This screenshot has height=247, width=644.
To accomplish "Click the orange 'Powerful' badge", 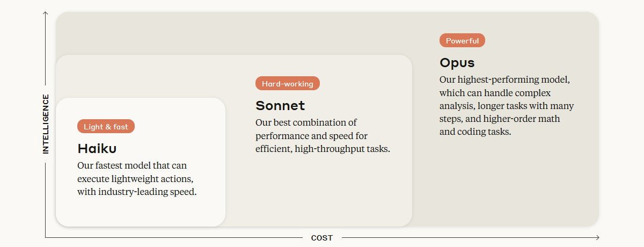I will pyautogui.click(x=462, y=40).
